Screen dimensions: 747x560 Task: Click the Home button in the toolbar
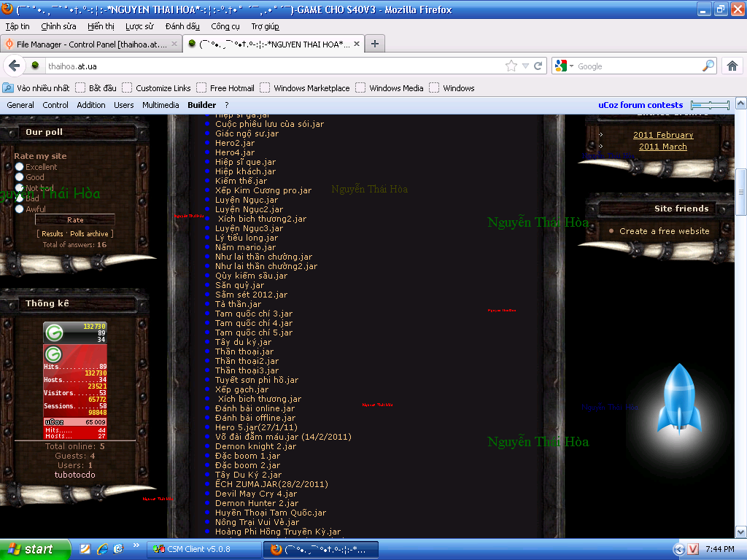point(732,66)
